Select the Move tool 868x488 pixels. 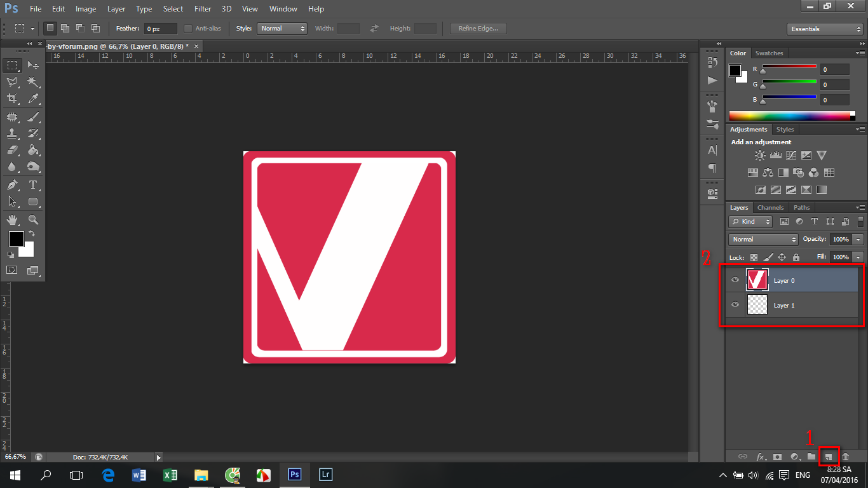(34, 65)
